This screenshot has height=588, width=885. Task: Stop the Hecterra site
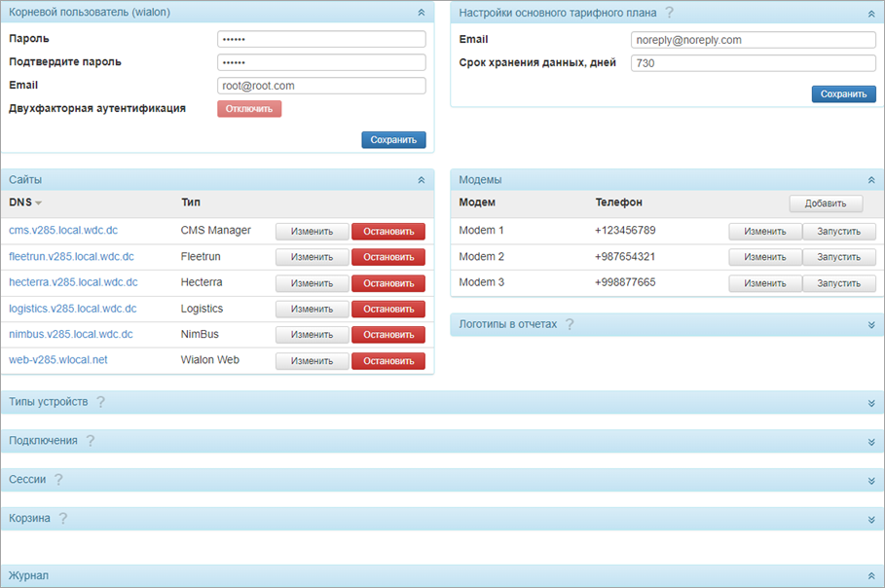tap(388, 283)
